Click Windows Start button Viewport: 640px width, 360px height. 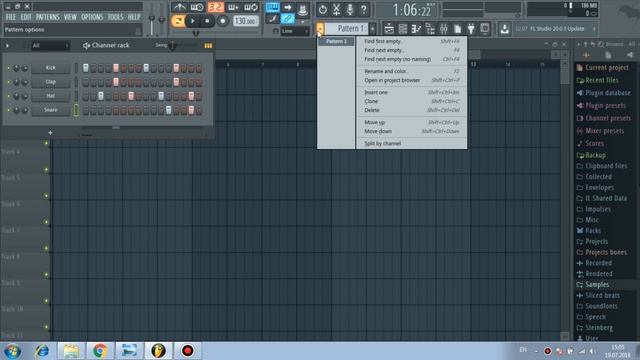coord(13,351)
